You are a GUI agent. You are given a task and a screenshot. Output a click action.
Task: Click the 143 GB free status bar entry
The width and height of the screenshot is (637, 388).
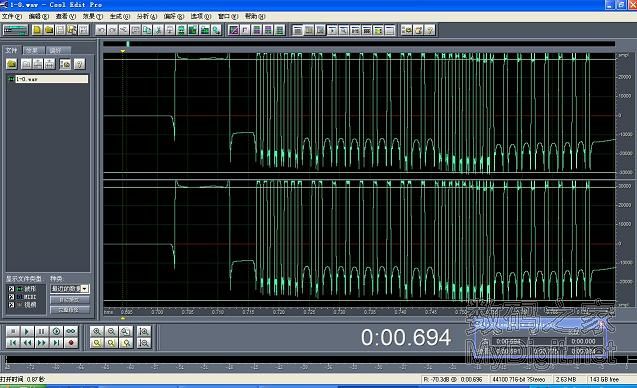604,379
